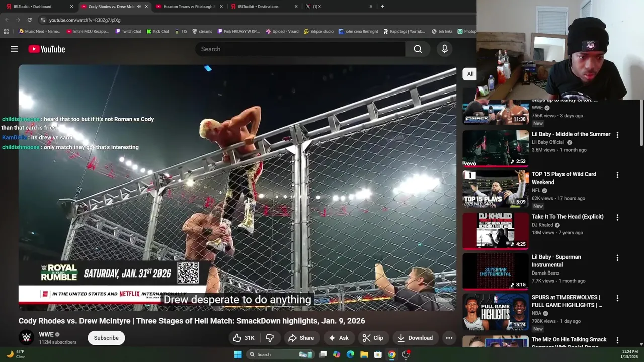Click the Take It To The Head title
Screen dimensions: 644x362
click(x=568, y=217)
